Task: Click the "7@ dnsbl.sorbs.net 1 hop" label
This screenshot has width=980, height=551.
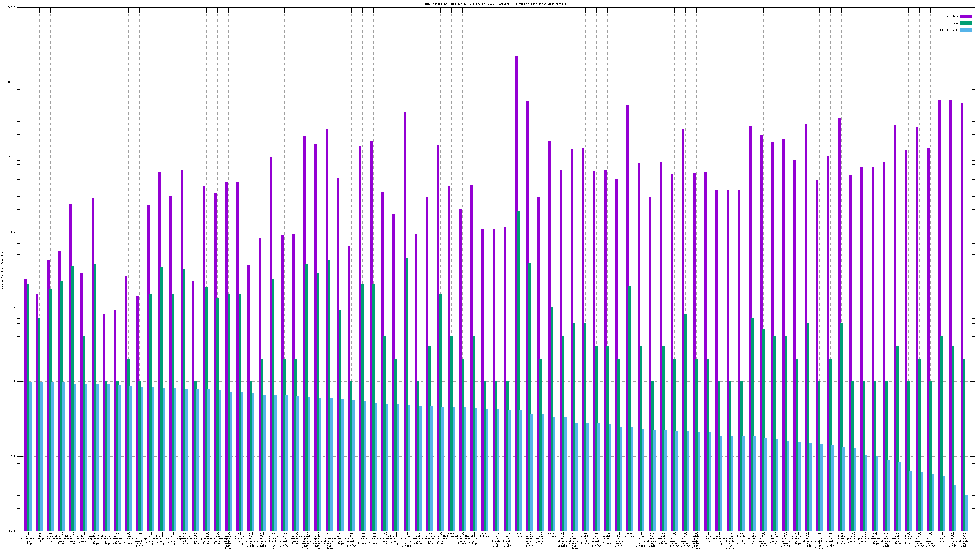Action: pos(106,538)
